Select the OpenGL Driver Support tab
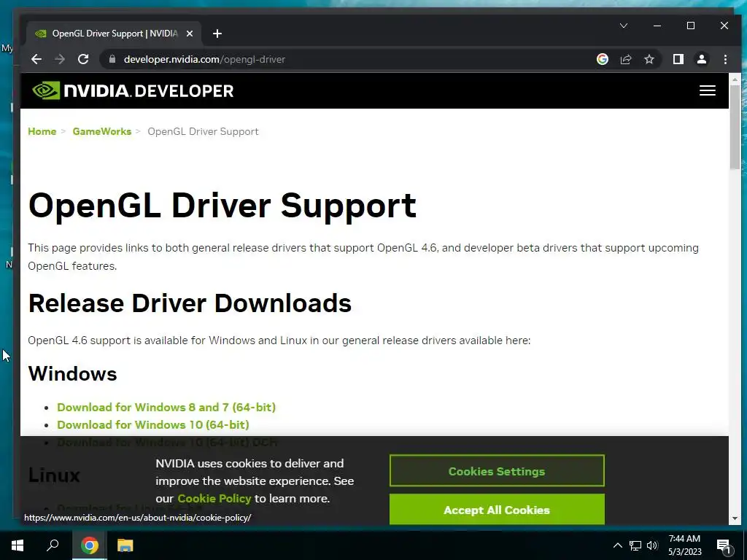Screen dimensions: 747x560 tap(115, 34)
